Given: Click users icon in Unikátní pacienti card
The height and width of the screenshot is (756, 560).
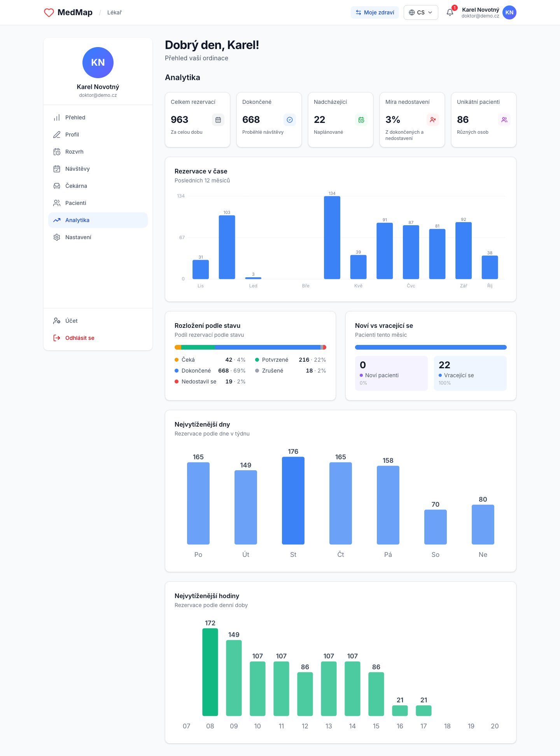Looking at the screenshot, I should pyautogui.click(x=504, y=120).
